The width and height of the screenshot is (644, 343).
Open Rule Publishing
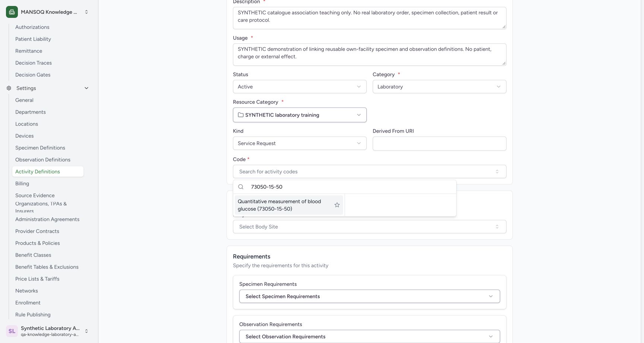click(x=33, y=315)
